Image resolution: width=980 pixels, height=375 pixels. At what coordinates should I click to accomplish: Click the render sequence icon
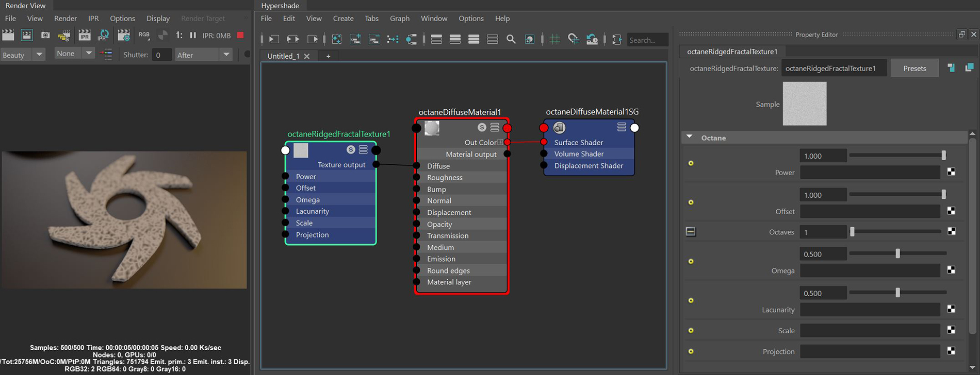pos(64,36)
